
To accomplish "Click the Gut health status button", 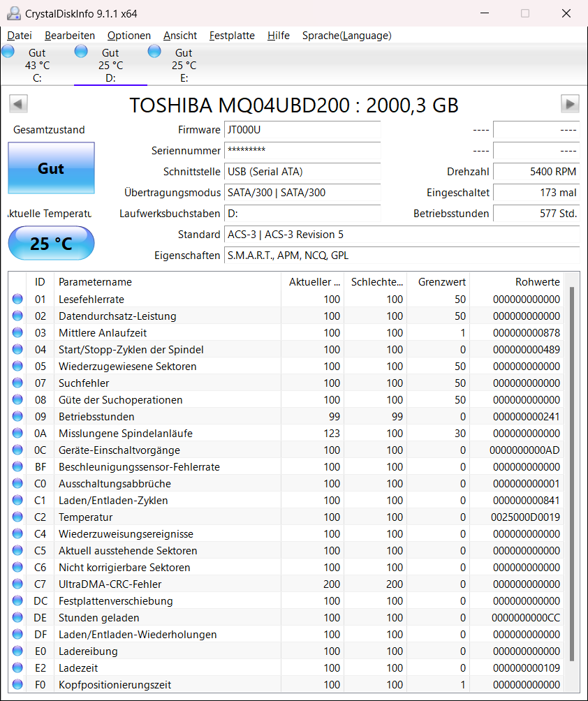I will (x=52, y=168).
